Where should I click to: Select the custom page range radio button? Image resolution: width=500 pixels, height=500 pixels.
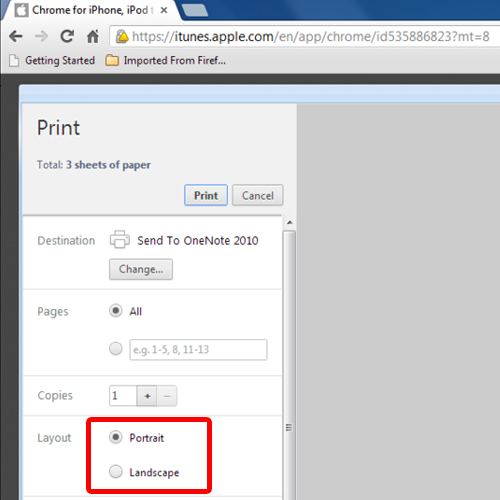tap(115, 349)
